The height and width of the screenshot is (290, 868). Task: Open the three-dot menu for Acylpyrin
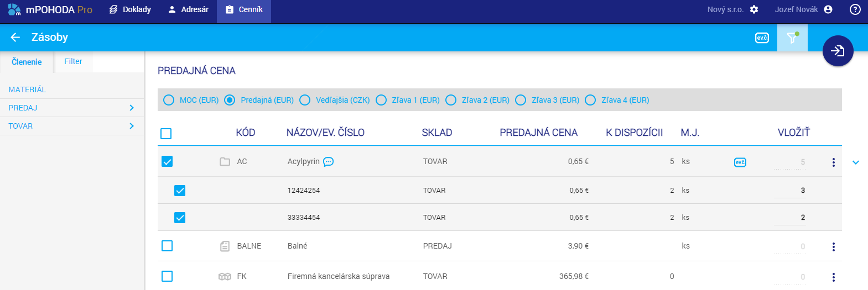tap(834, 162)
